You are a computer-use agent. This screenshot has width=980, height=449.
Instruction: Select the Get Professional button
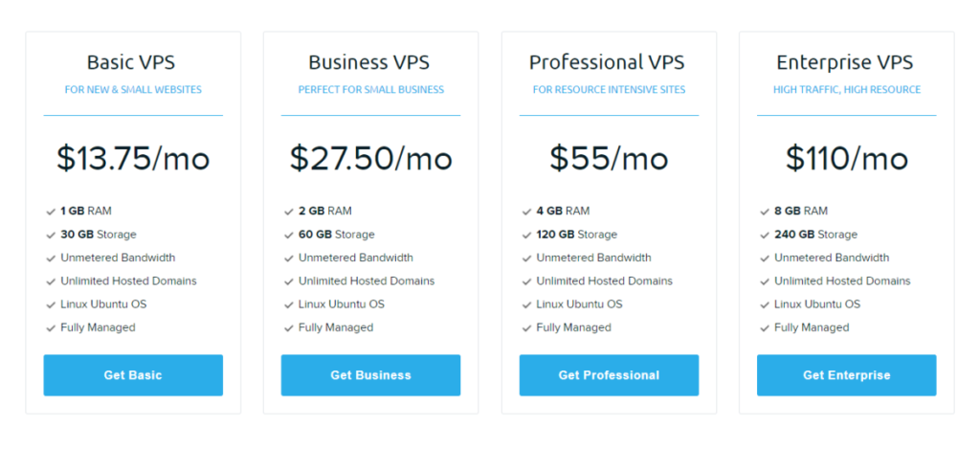(x=609, y=375)
